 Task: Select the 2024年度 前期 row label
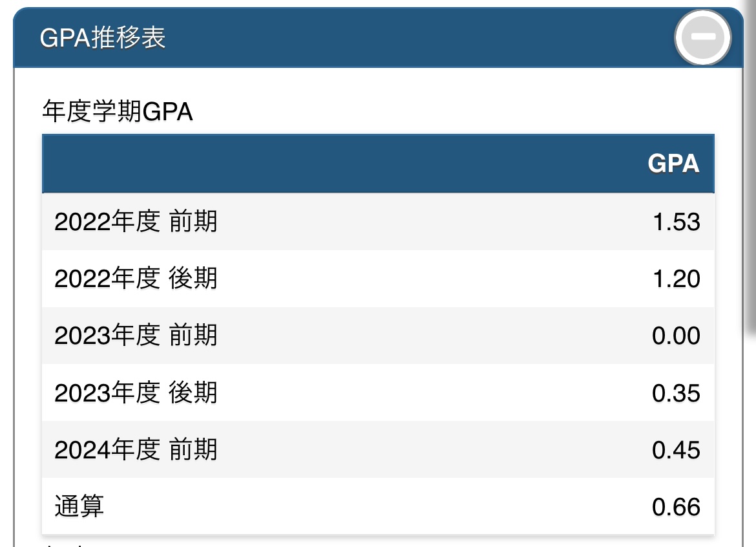click(136, 449)
